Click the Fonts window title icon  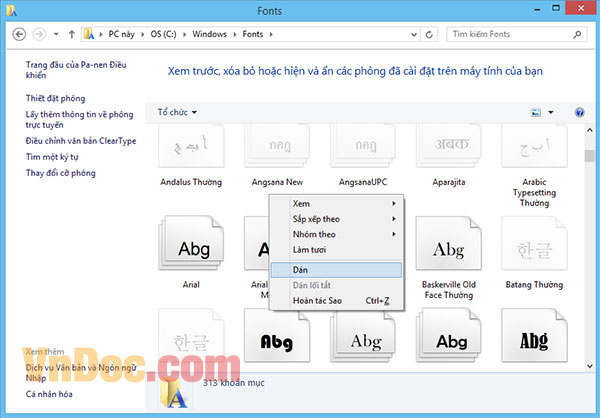(x=11, y=10)
